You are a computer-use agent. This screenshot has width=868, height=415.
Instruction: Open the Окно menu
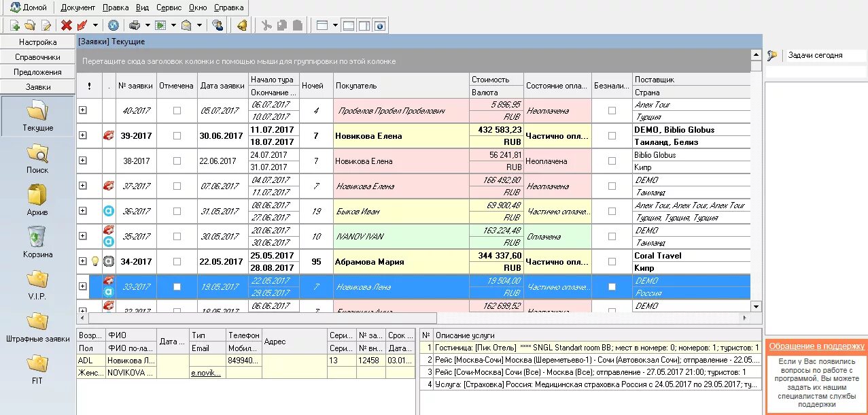pos(198,7)
